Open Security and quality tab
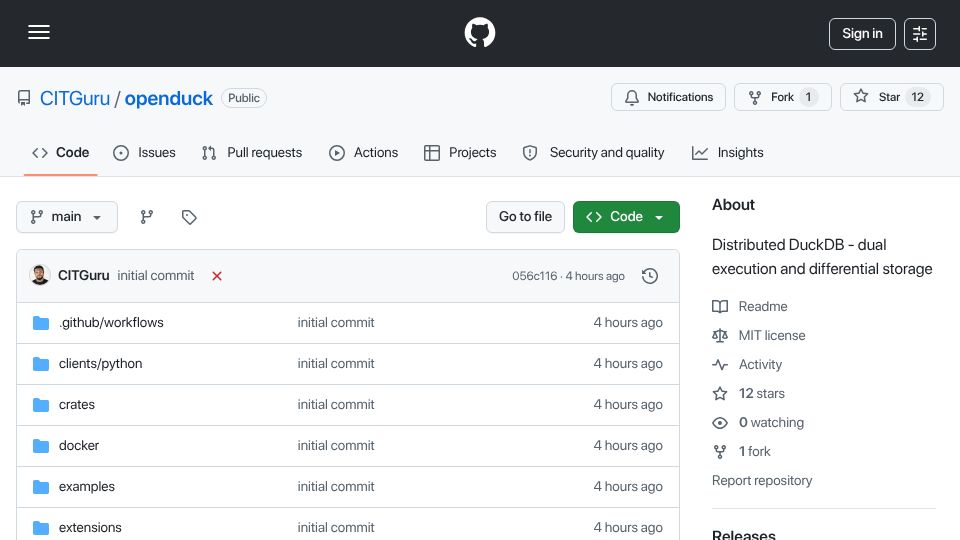This screenshot has width=960, height=540. click(x=593, y=152)
